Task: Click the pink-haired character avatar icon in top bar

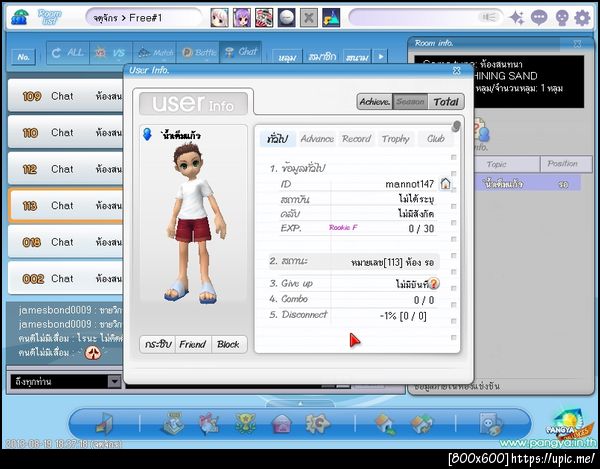Action: pos(219,17)
